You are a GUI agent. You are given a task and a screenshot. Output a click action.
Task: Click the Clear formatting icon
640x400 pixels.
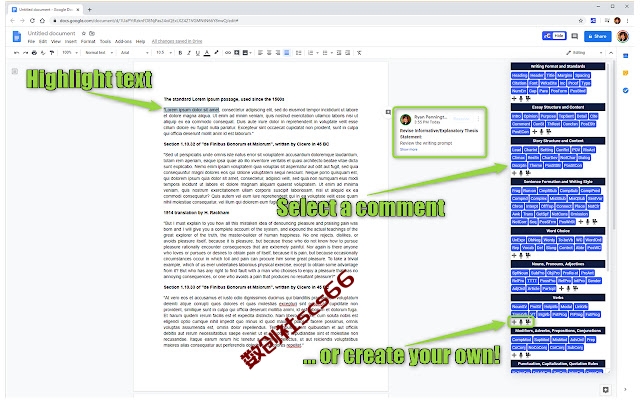[x=359, y=53]
